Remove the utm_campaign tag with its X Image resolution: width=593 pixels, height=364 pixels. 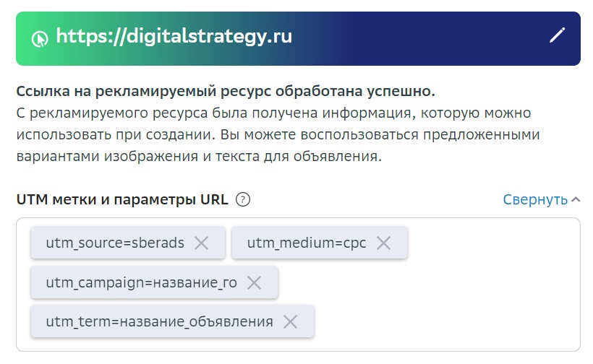click(x=254, y=282)
